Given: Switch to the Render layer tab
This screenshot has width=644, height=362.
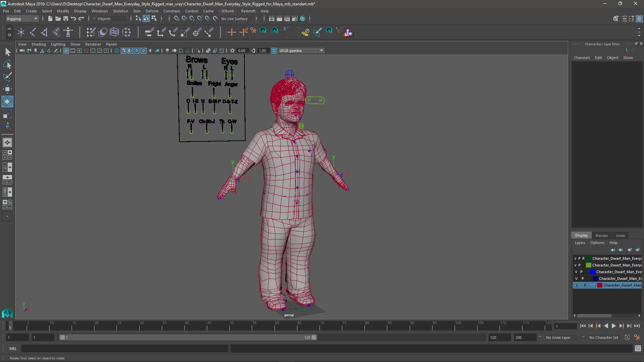Looking at the screenshot, I should click(x=602, y=236).
